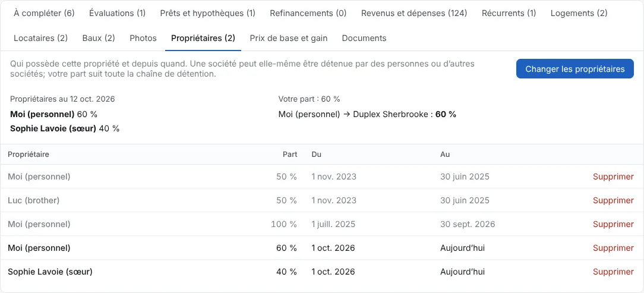The image size is (644, 293).
Task: Select Sophie Lavoie (sœur) in the table
Action: [50, 272]
